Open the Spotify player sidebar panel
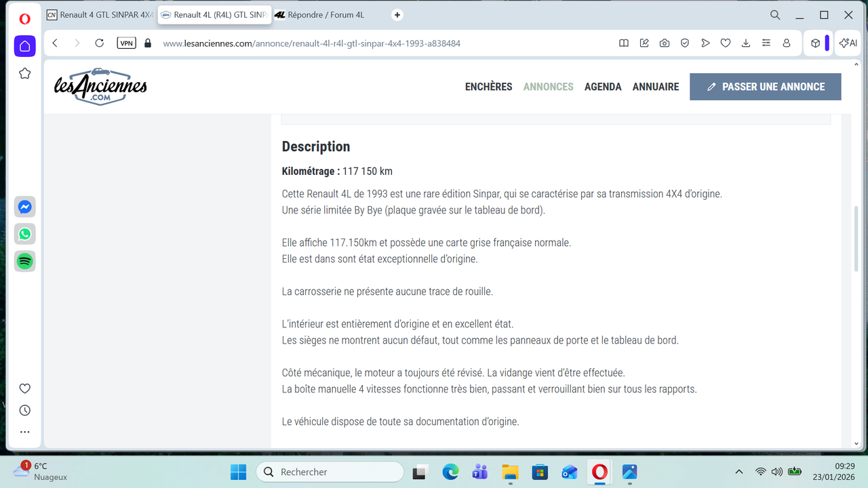Screen dimensions: 868x488 tap(24, 261)
